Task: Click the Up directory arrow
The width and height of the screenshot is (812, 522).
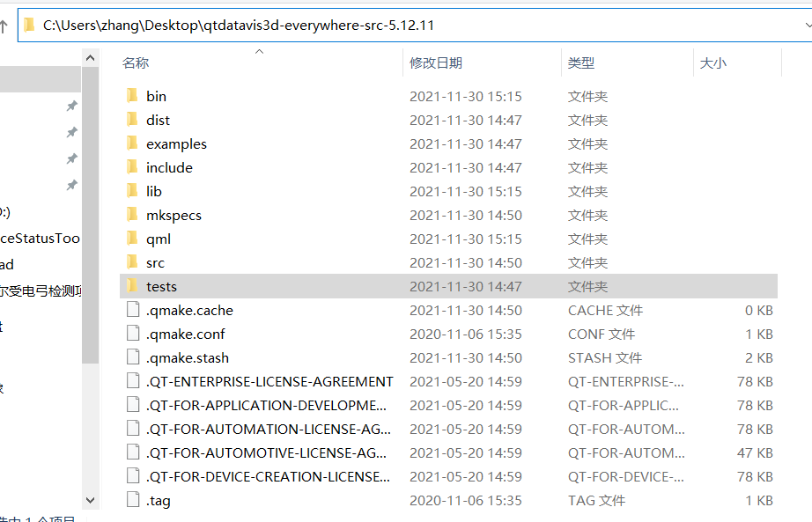Action: point(4,26)
